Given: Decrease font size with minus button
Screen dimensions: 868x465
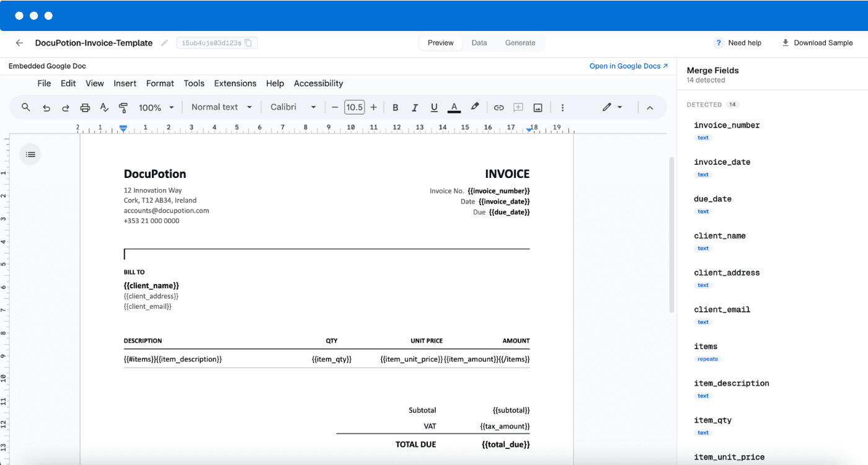Looking at the screenshot, I should coord(335,107).
